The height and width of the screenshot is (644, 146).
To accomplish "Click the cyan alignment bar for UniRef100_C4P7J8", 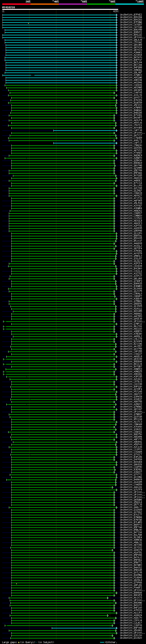I will click(x=85, y=130).
